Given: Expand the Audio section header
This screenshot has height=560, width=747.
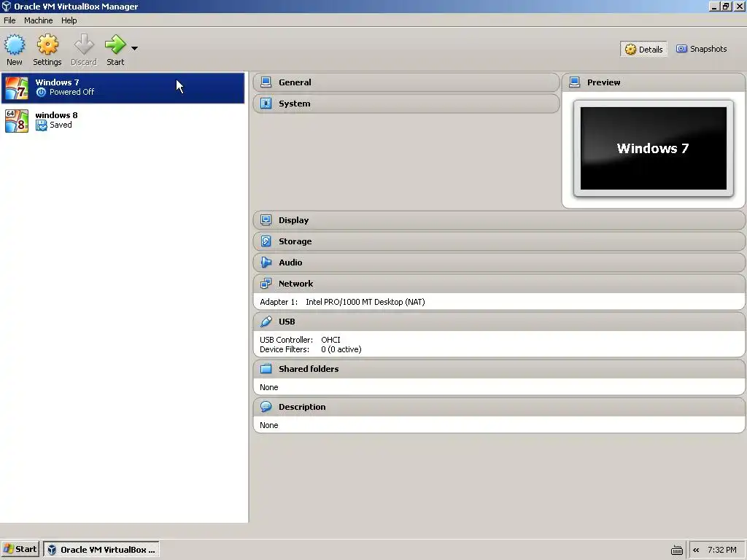Looking at the screenshot, I should click(x=499, y=262).
